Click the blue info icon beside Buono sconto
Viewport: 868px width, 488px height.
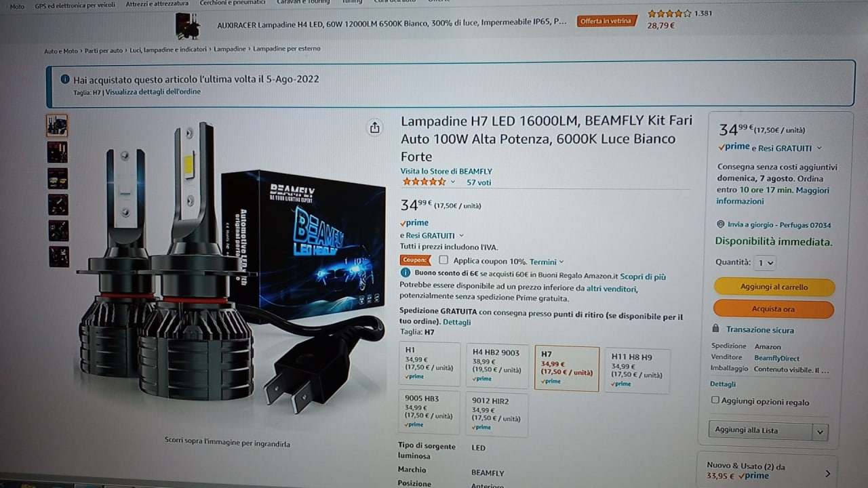click(405, 272)
